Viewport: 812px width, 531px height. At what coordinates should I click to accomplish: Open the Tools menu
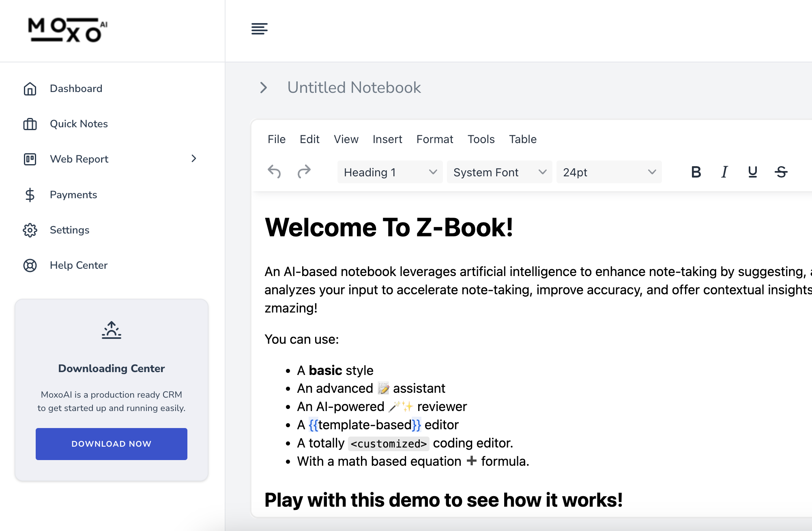(x=481, y=139)
